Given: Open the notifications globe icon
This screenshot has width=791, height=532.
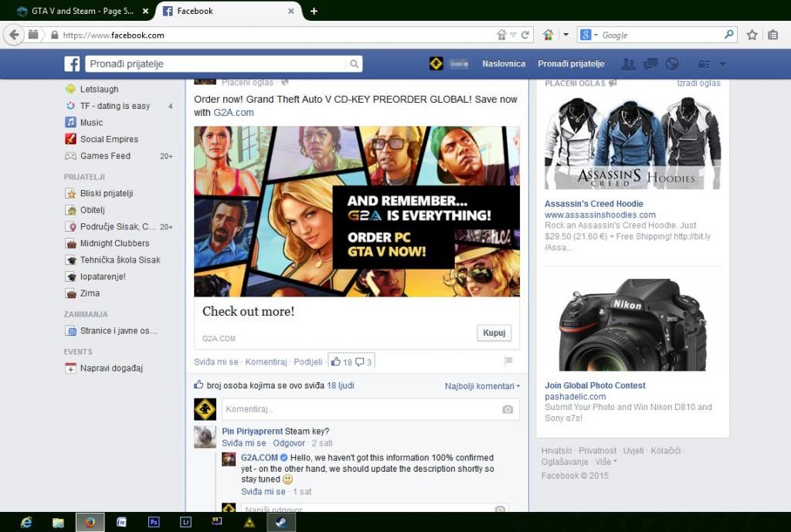Looking at the screenshot, I should point(672,64).
